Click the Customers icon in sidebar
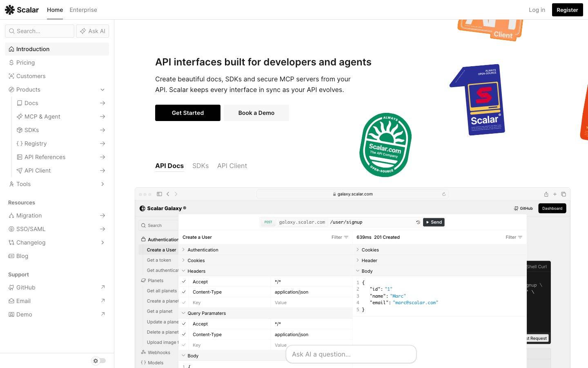588x368 pixels. 11,76
